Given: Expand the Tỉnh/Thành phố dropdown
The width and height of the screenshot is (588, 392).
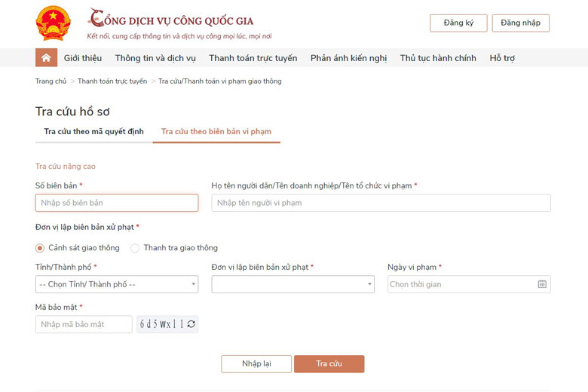Looking at the screenshot, I should pos(117,284).
